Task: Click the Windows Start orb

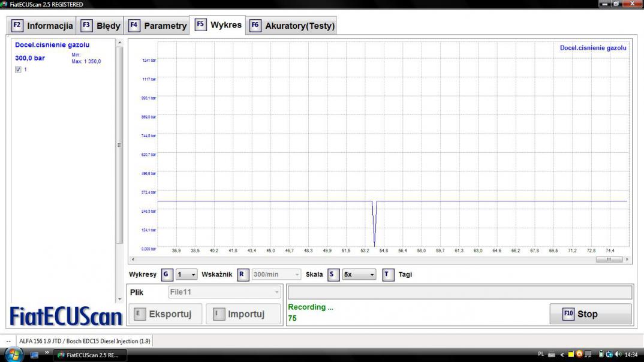Action: tap(13, 355)
